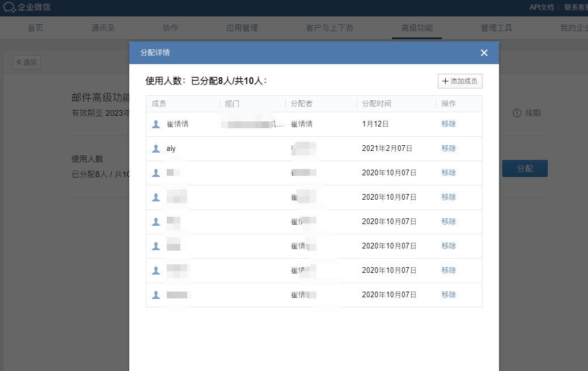Click the 联系客服 link
This screenshot has width=588, height=371.
(574, 7)
